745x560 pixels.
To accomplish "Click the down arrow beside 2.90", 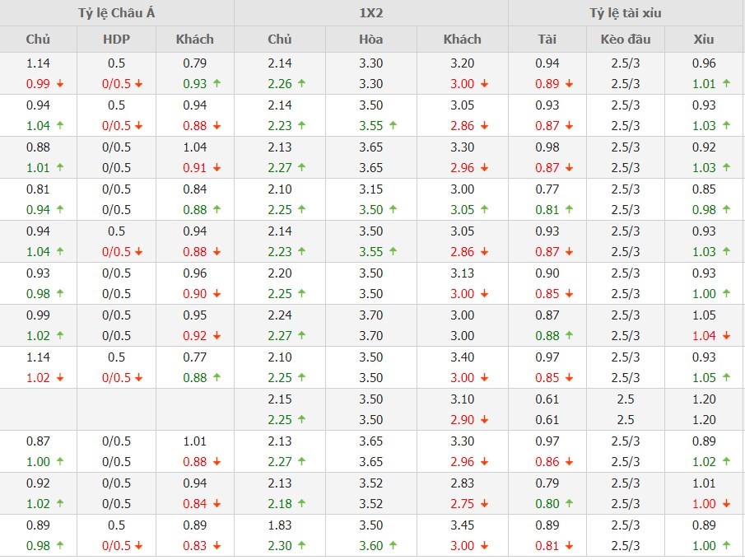I will 484,419.
